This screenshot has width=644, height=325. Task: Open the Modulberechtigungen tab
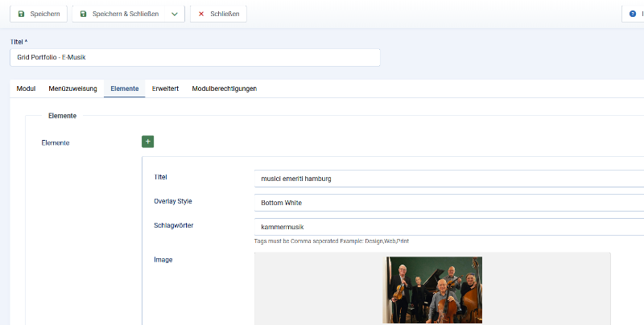coord(224,88)
